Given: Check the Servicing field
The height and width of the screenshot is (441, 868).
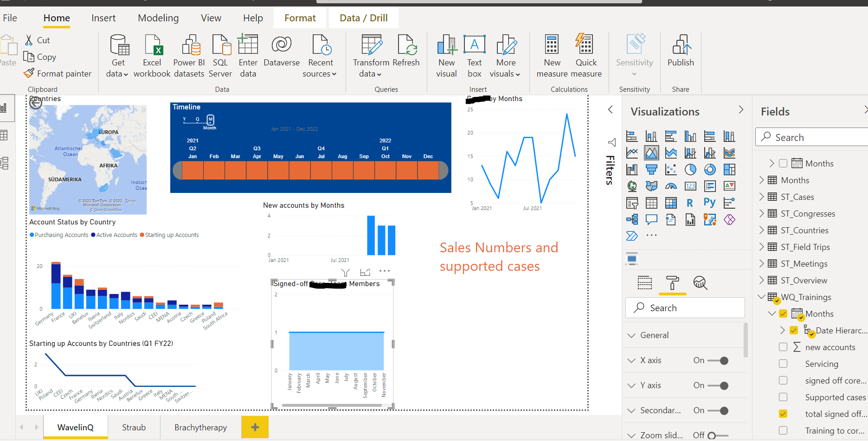Looking at the screenshot, I should coord(783,364).
